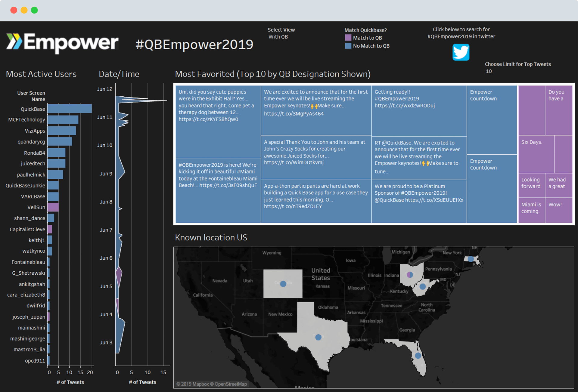The height and width of the screenshot is (392, 578).
Task: Click the RT @QuickBase tweet tile
Action: [419, 158]
